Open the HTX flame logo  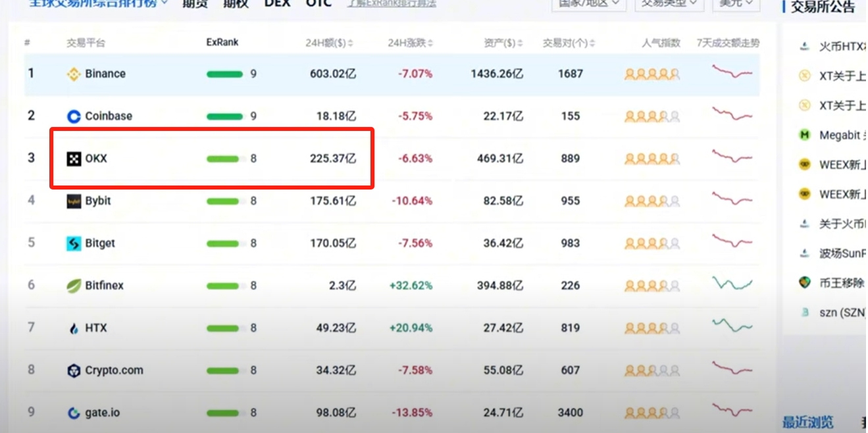74,328
